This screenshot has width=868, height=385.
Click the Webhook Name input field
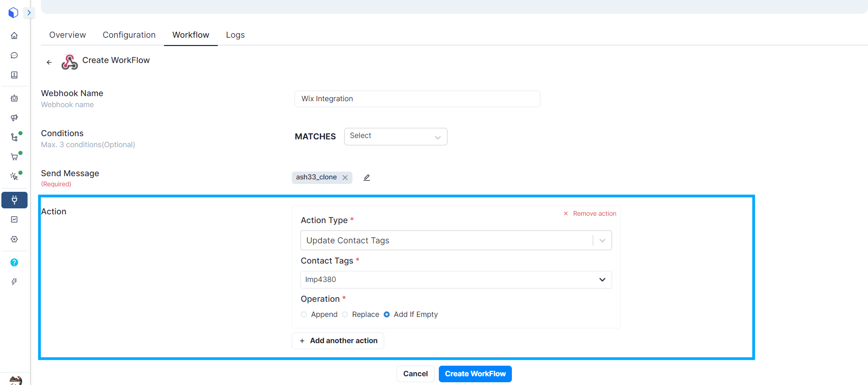coord(417,99)
